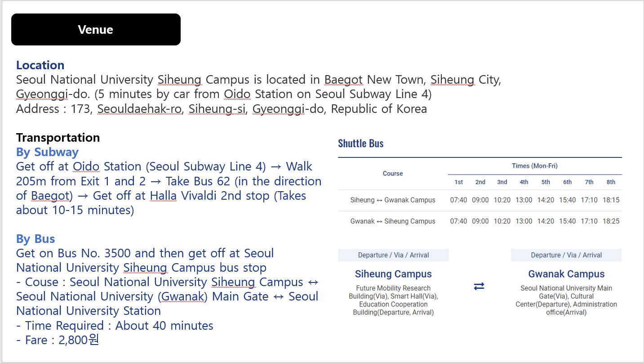Viewport: 644px width, 363px height.
Task: Click the bold Siheung Campus title
Action: pos(393,274)
